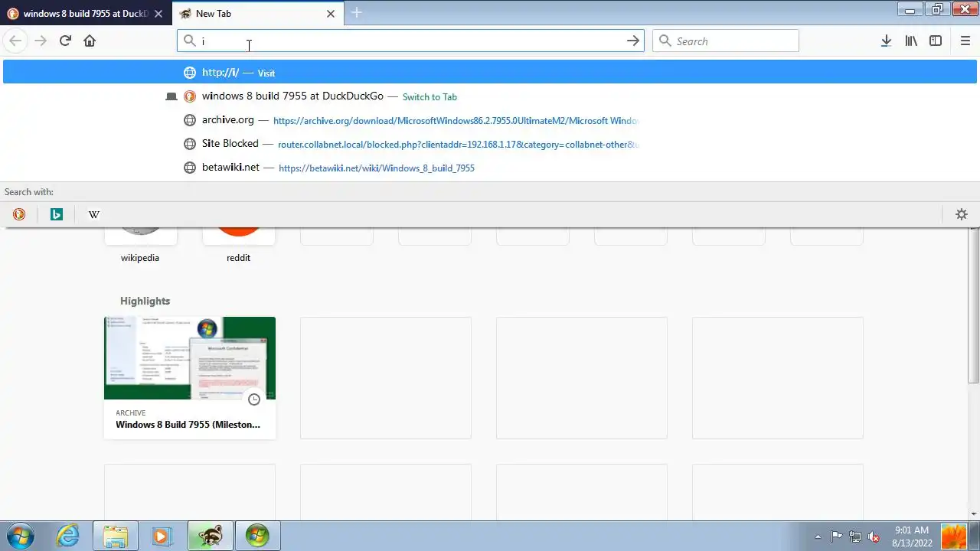Viewport: 980px width, 551px height.
Task: Search with Wikipedia one-off engine icon
Action: (x=94, y=214)
